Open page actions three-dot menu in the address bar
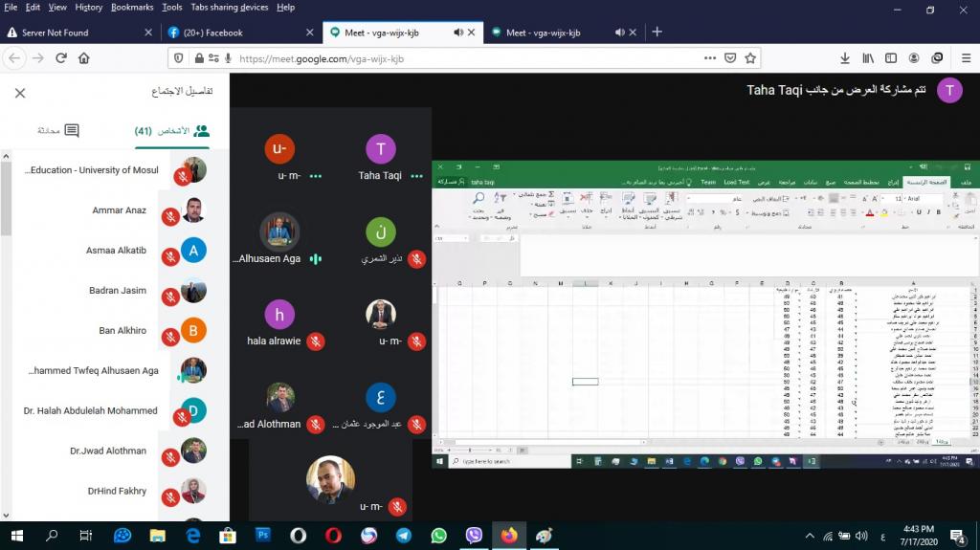980x550 pixels. coord(707,58)
